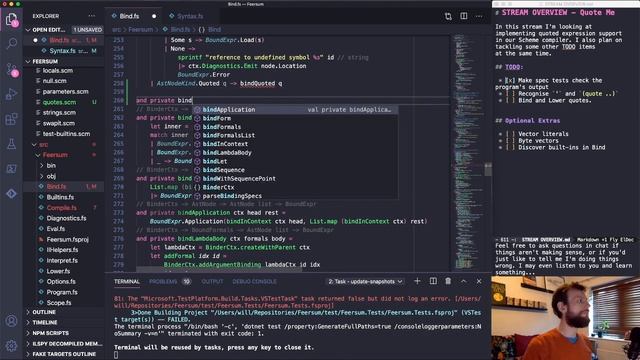Click the editor minimap code overview

pos(468,151)
